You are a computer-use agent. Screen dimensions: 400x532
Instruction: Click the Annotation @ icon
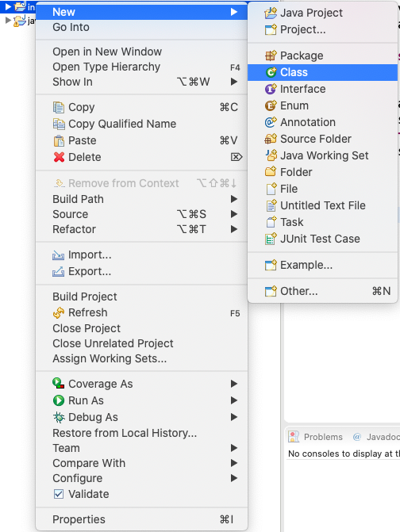(271, 122)
